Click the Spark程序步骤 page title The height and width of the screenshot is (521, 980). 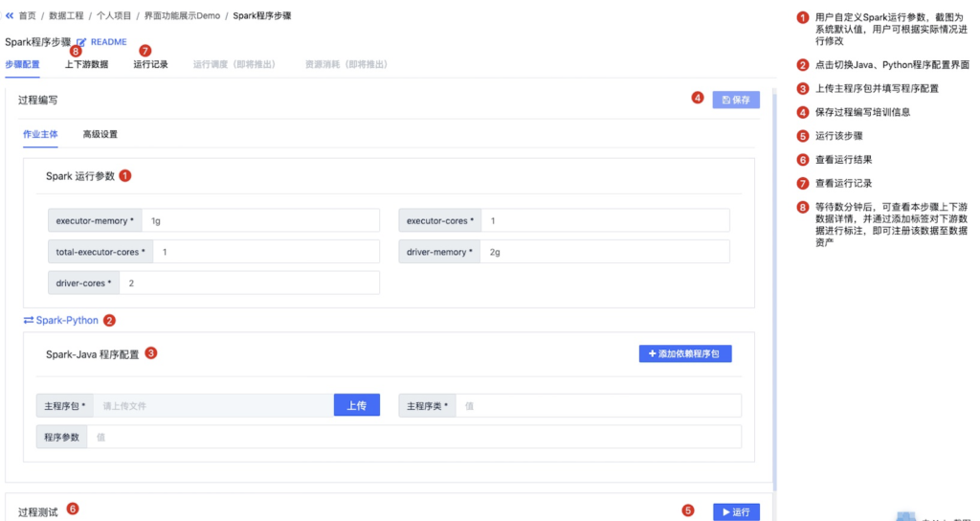[x=38, y=42]
